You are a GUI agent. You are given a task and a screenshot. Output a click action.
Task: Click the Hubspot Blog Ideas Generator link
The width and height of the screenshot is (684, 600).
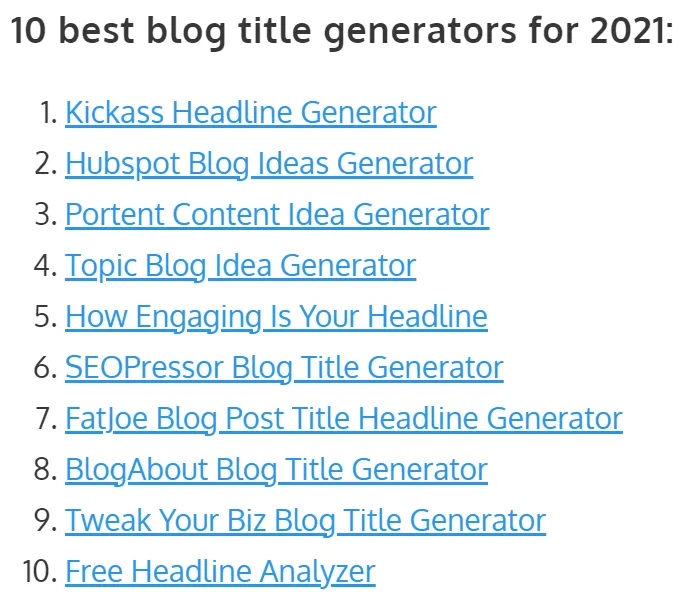(269, 163)
